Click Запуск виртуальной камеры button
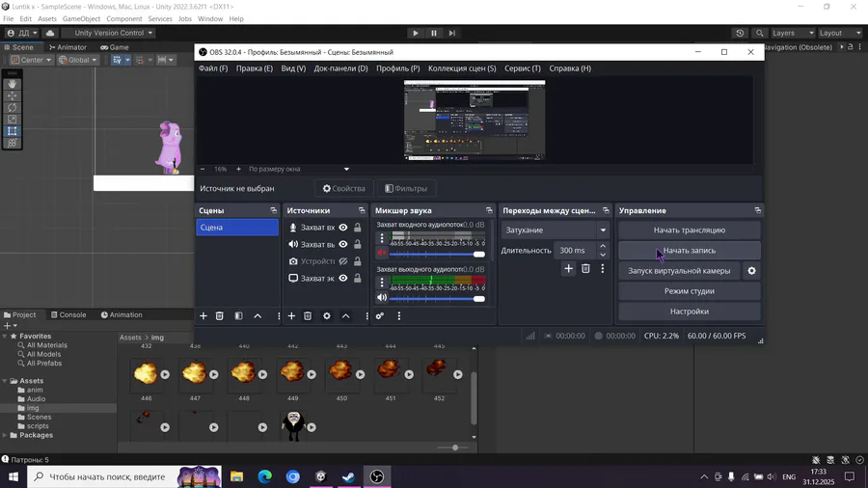Screen dimensions: 868x488 (x=679, y=271)
